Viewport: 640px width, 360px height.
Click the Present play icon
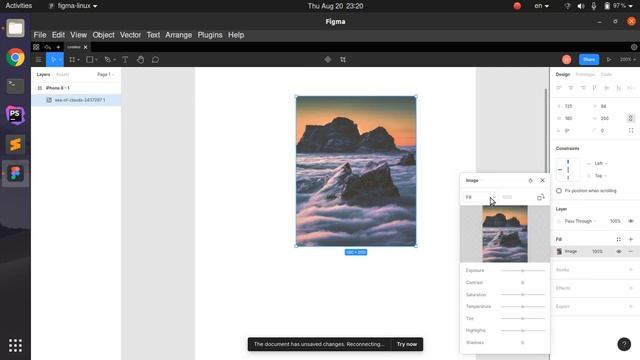pyautogui.click(x=609, y=60)
